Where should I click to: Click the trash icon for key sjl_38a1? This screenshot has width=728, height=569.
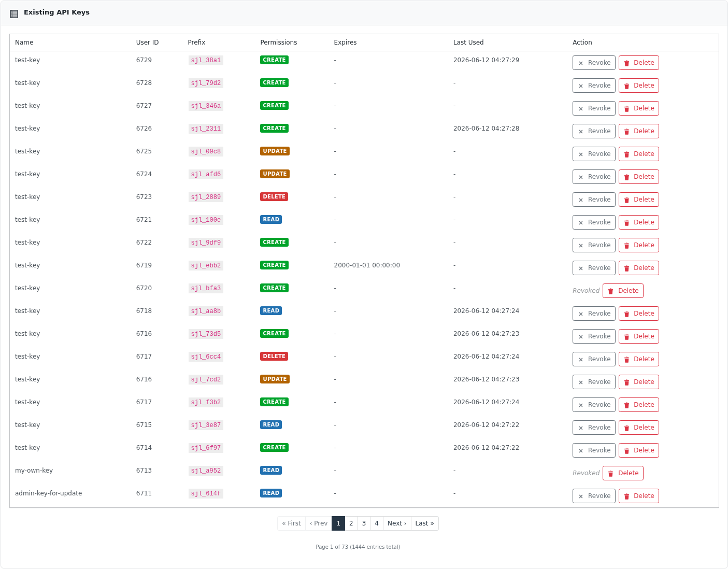coord(626,63)
